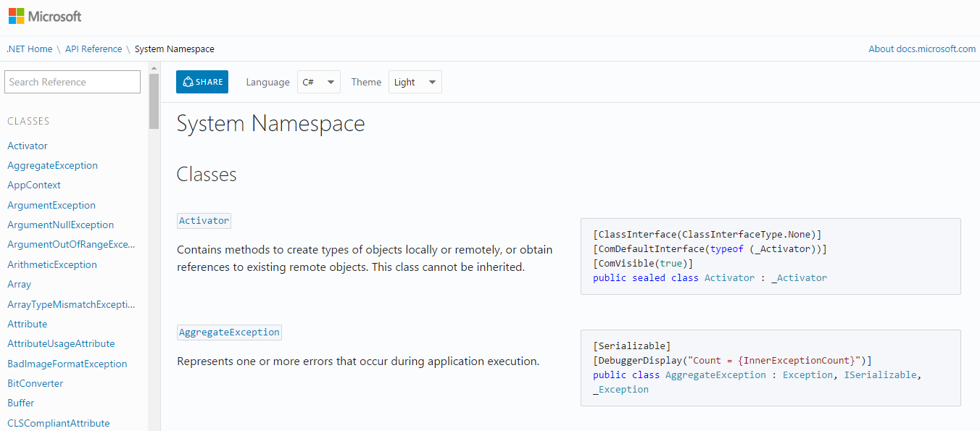Open AppContext from the class list
The image size is (980, 431).
tap(34, 185)
